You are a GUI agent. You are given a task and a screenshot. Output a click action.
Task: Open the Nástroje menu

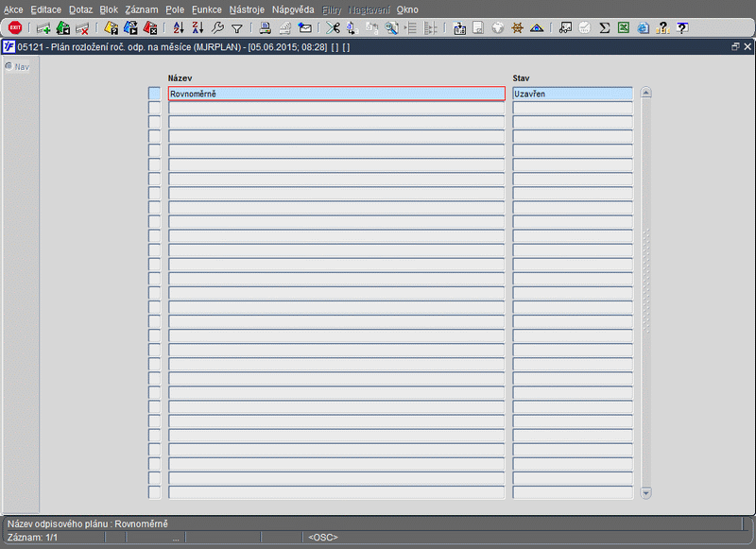click(x=247, y=9)
